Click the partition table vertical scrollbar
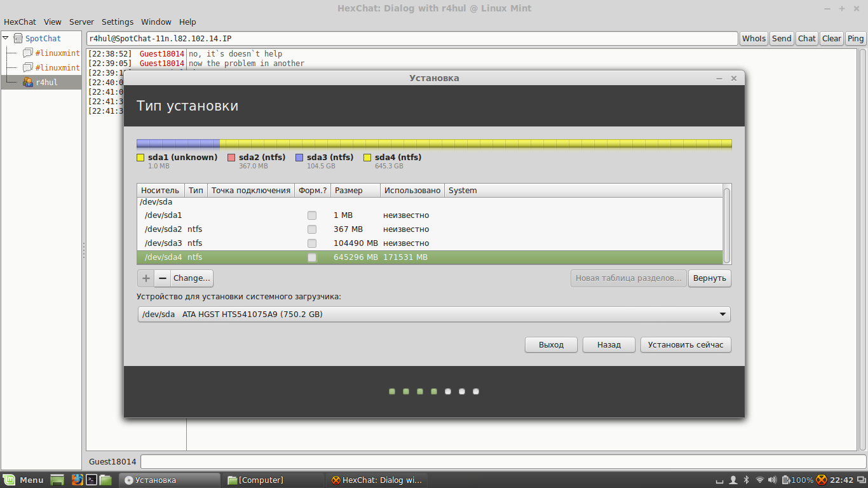 coord(727,224)
